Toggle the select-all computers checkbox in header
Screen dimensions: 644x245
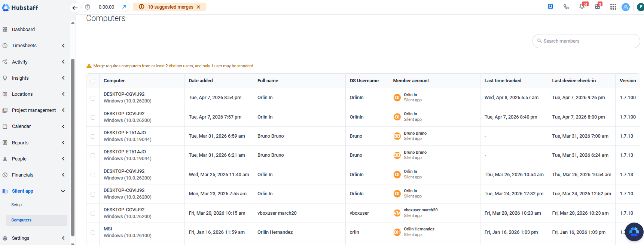[93, 81]
